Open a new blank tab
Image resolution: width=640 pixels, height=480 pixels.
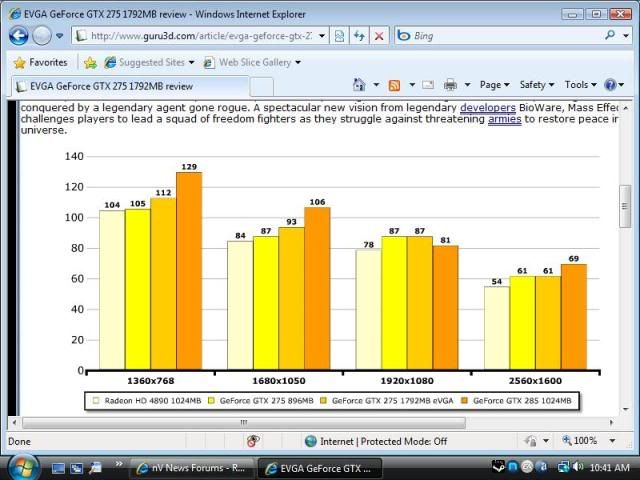point(261,87)
